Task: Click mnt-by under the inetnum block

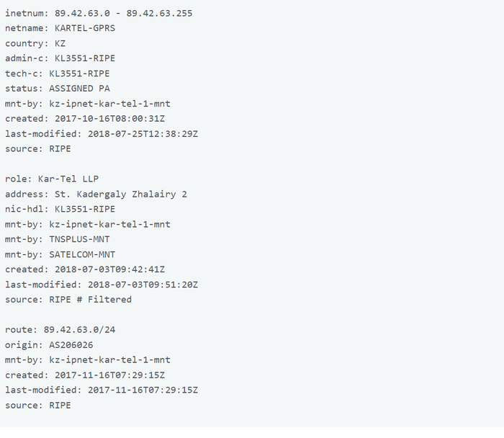Action: pos(88,104)
